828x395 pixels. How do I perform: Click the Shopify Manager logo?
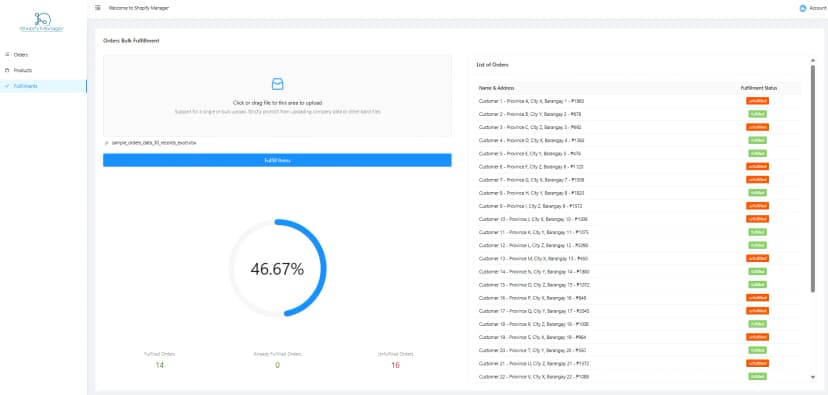point(42,22)
